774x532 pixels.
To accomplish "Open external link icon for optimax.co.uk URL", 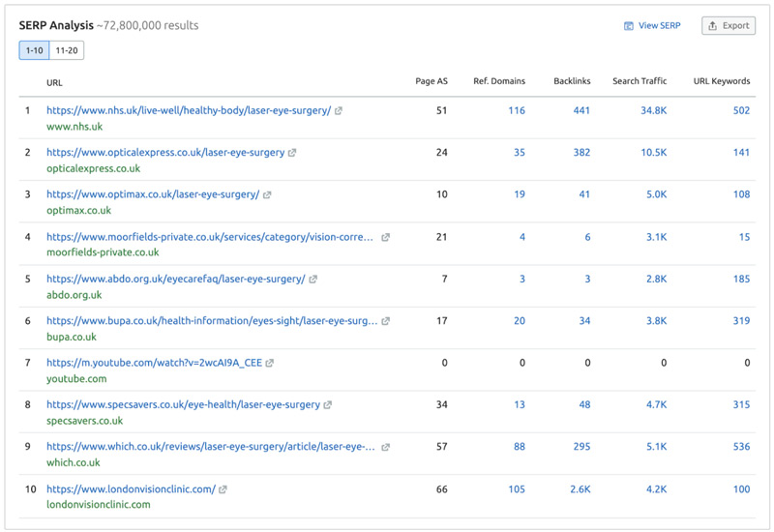I will [x=267, y=194].
